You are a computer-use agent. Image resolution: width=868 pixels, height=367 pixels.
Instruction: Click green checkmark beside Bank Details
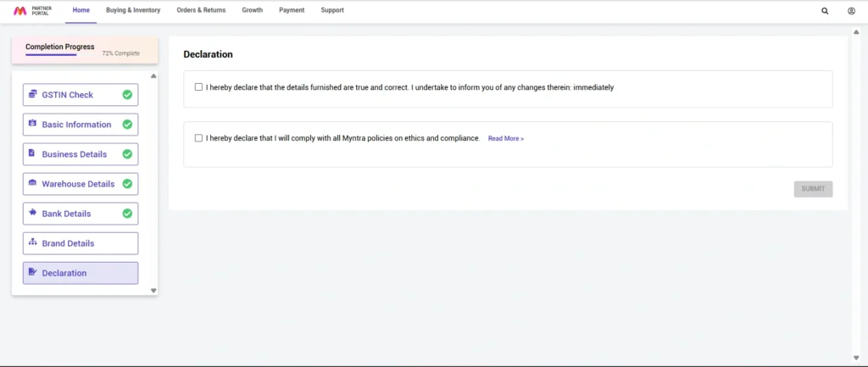click(127, 213)
